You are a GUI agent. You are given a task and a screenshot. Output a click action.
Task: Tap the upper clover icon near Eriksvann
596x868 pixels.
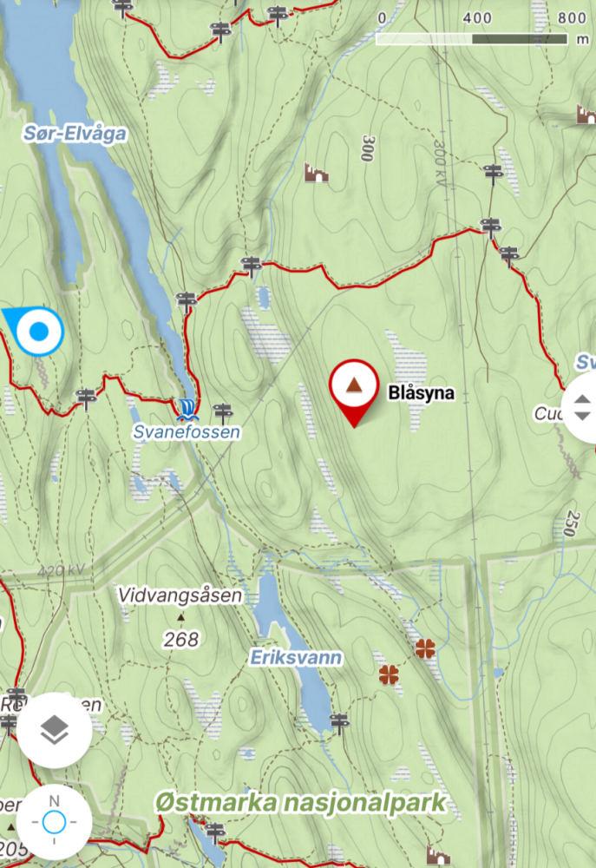click(x=425, y=648)
